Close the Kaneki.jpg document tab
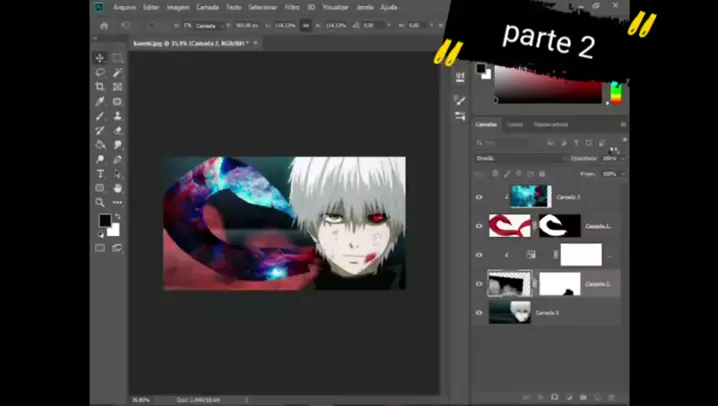The image size is (718, 406). [x=256, y=43]
